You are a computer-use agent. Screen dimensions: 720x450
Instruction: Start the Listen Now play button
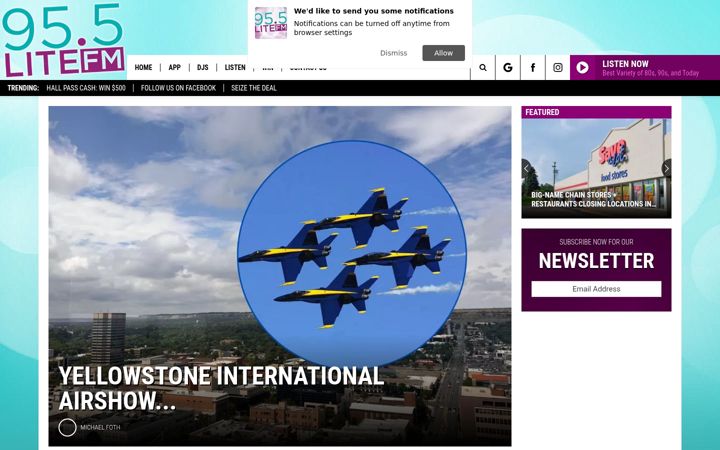(x=582, y=68)
